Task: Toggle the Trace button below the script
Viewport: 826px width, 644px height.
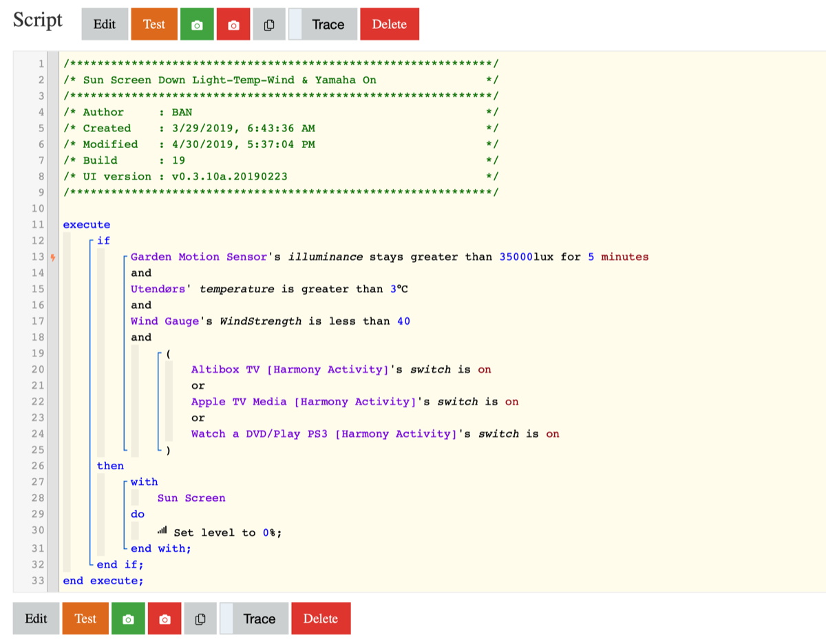Action: coord(254,619)
